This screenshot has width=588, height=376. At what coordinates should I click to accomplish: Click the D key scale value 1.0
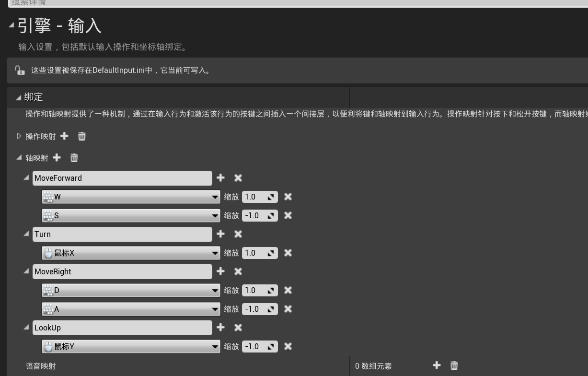pyautogui.click(x=260, y=290)
